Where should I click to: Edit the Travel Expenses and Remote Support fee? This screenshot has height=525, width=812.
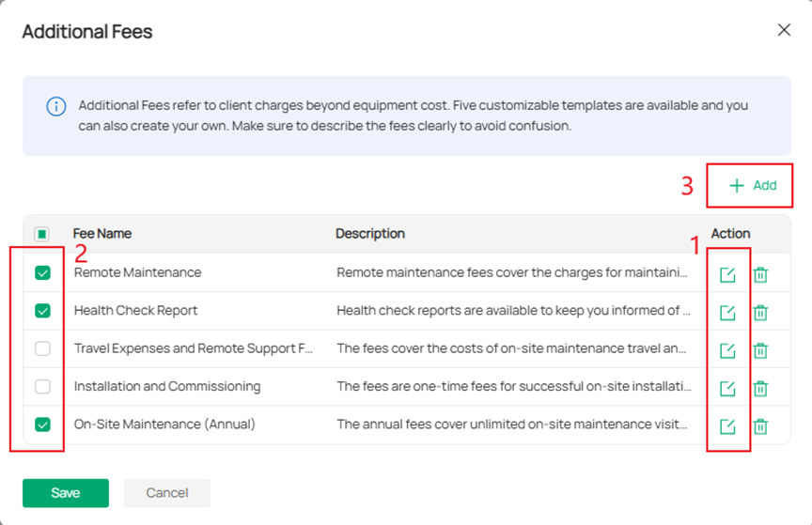pos(727,350)
